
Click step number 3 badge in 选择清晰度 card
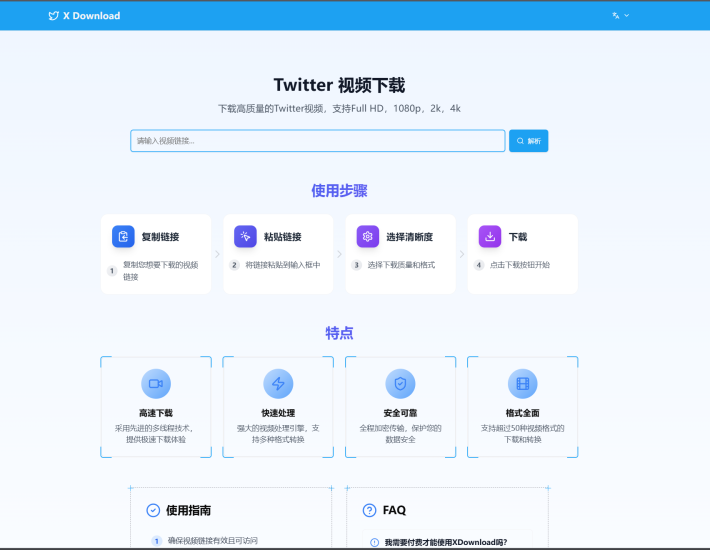click(356, 265)
